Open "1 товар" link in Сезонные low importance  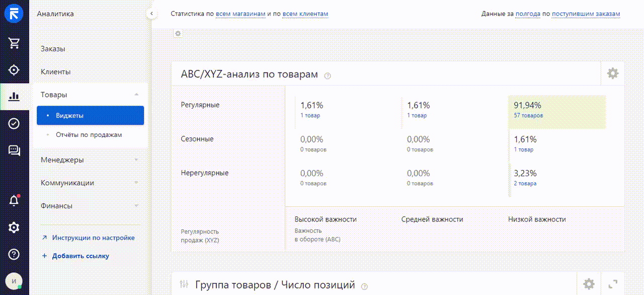pos(523,150)
